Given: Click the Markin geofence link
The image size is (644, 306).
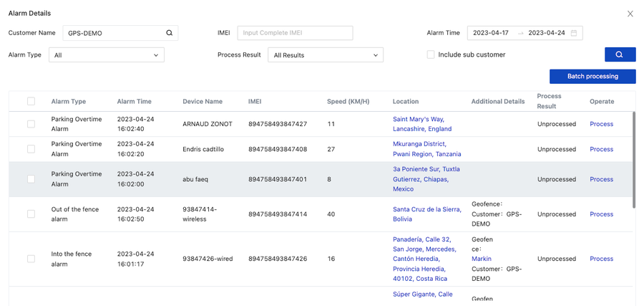Looking at the screenshot, I should point(482,259).
